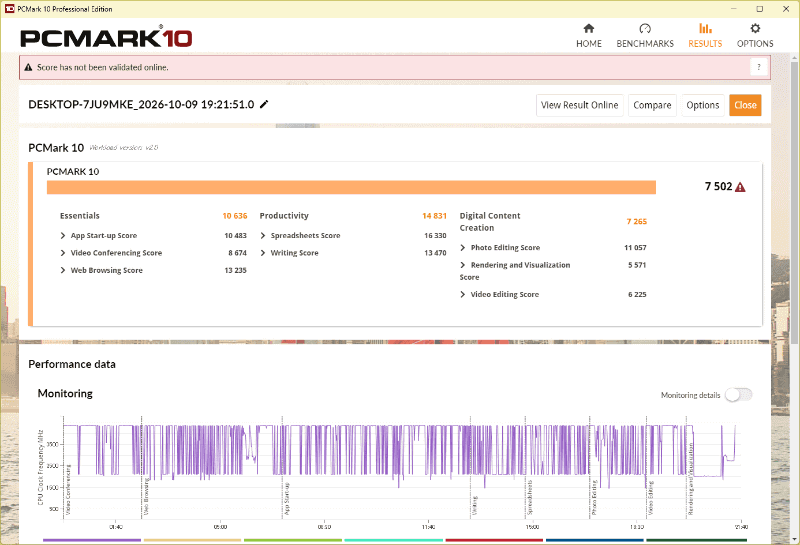
Task: Click the Video Editing value 6 225
Action: pyautogui.click(x=637, y=294)
